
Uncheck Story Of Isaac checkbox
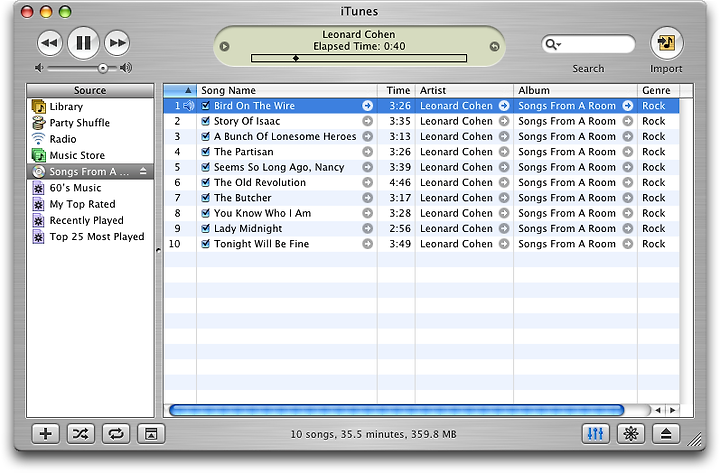[205, 121]
